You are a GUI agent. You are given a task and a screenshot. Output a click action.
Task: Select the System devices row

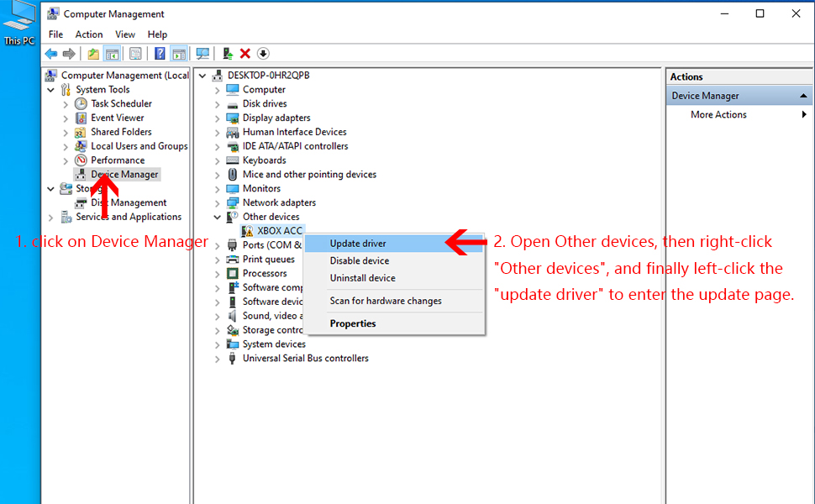click(x=274, y=344)
